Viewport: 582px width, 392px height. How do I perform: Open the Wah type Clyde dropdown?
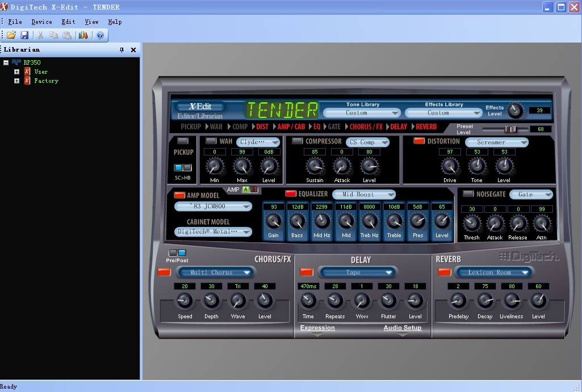[258, 142]
